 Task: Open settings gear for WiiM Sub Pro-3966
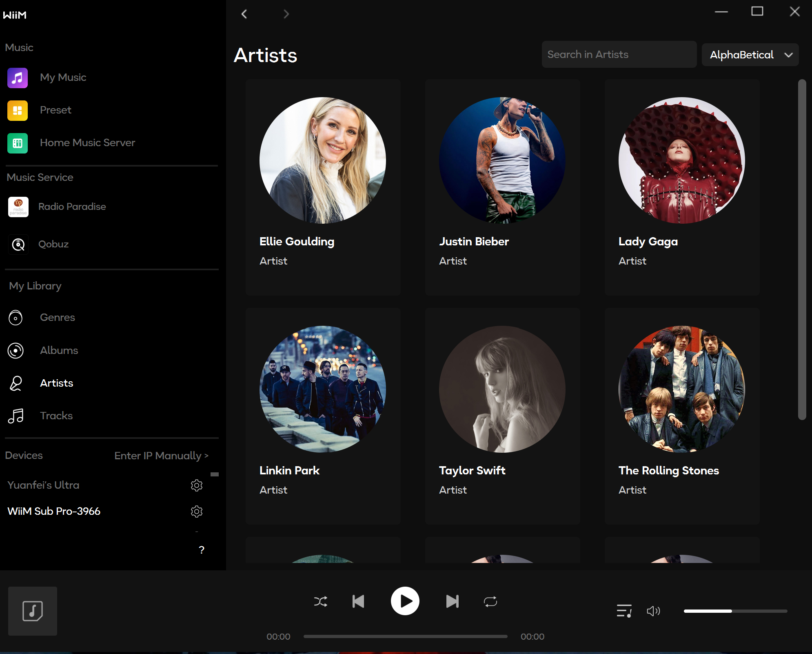(197, 512)
